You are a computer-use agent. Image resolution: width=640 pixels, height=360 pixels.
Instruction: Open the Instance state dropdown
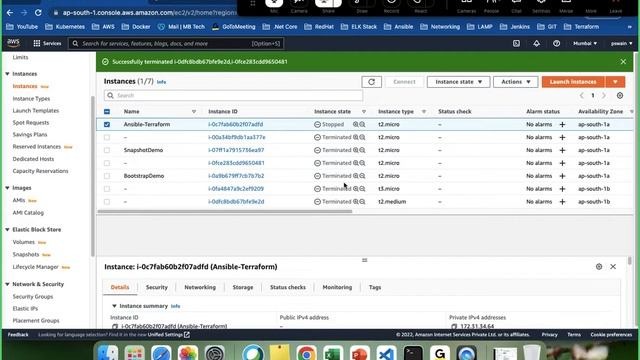coord(458,82)
